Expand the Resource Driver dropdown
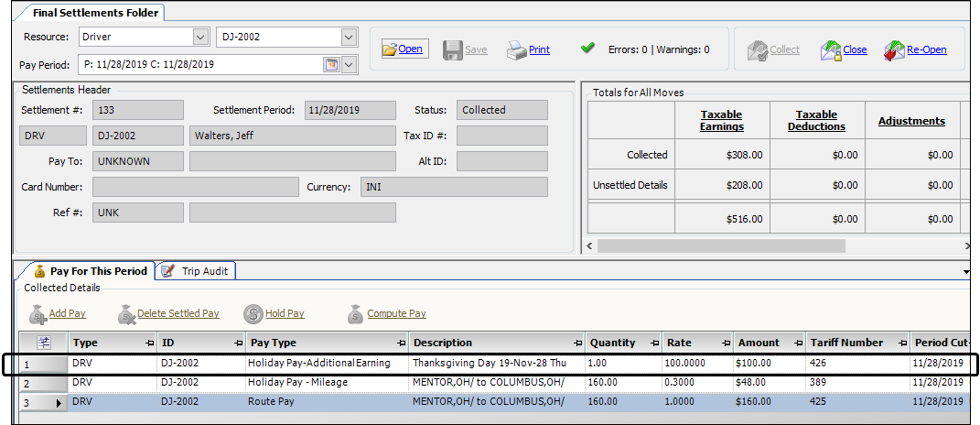 [200, 38]
